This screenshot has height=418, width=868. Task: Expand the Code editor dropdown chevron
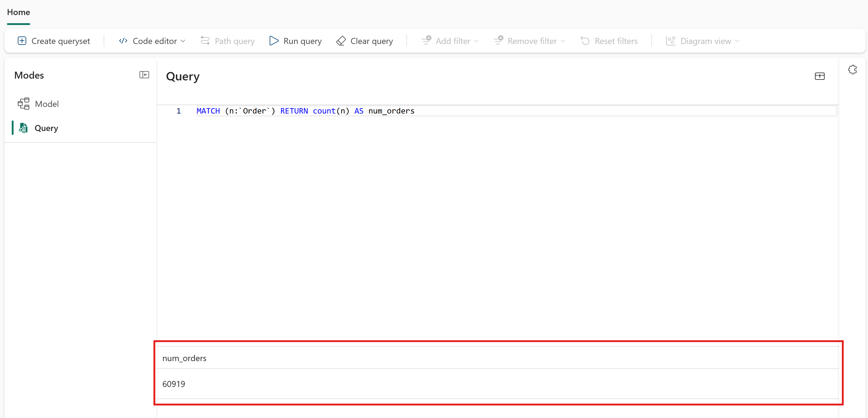point(183,41)
